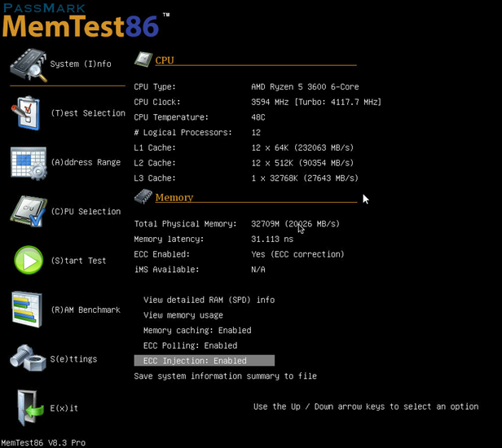Click Logical Processors value 12
The height and width of the screenshot is (448, 502).
click(x=256, y=133)
